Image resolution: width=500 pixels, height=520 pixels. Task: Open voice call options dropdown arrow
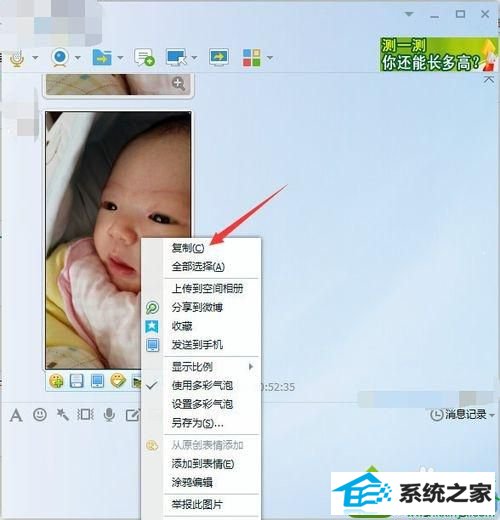tap(35, 58)
